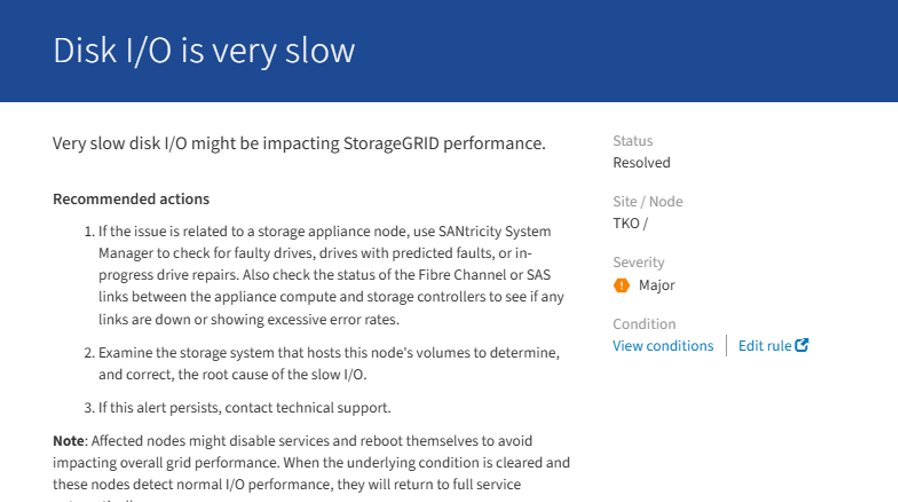Click the Major severity text
The height and width of the screenshot is (502, 898).
coord(657,285)
